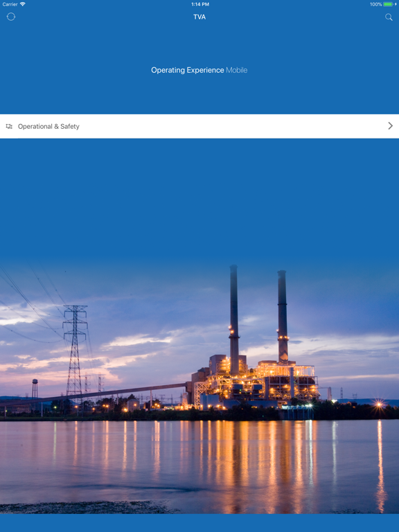Tap the Wi-Fi status icon

(23, 4)
